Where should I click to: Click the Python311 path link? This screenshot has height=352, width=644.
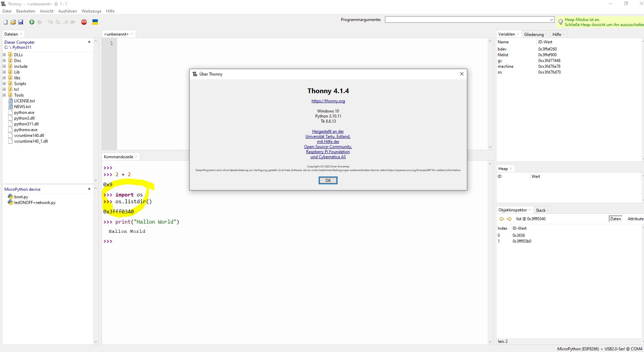click(x=22, y=47)
